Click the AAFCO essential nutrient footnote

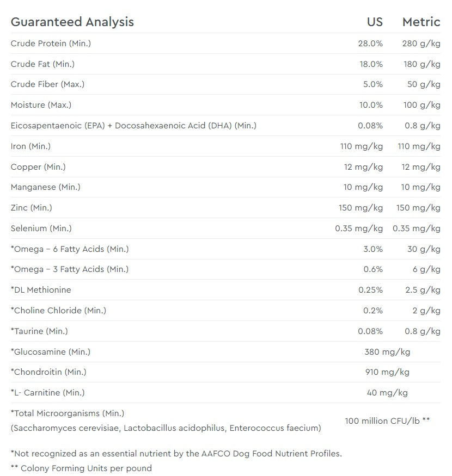click(x=176, y=453)
